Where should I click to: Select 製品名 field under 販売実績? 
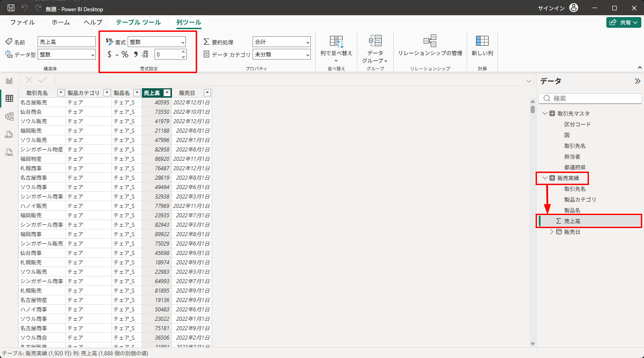572,210
